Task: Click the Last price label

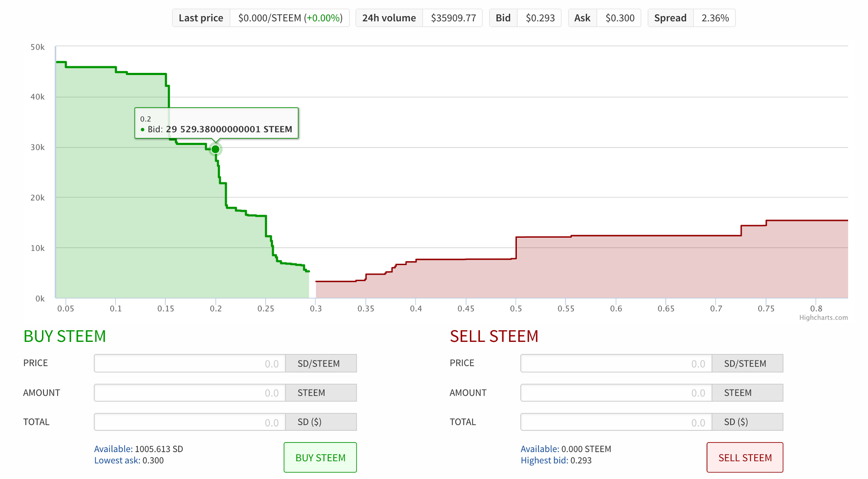Action: [201, 18]
